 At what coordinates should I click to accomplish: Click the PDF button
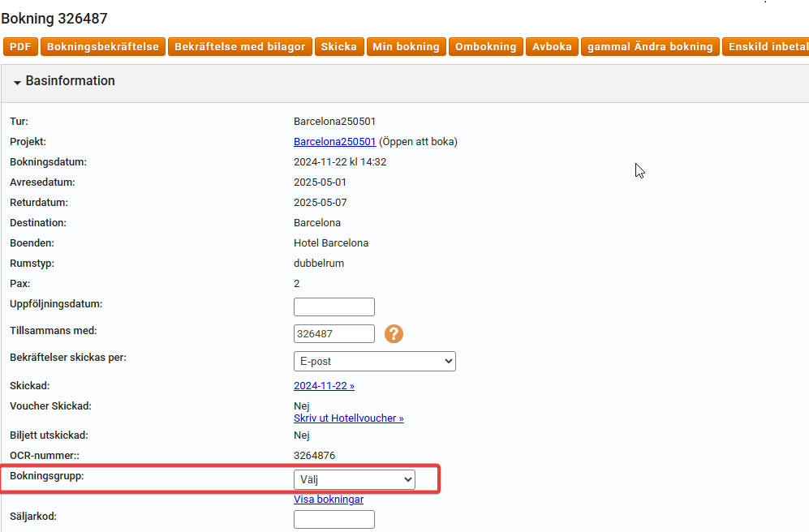[20, 47]
